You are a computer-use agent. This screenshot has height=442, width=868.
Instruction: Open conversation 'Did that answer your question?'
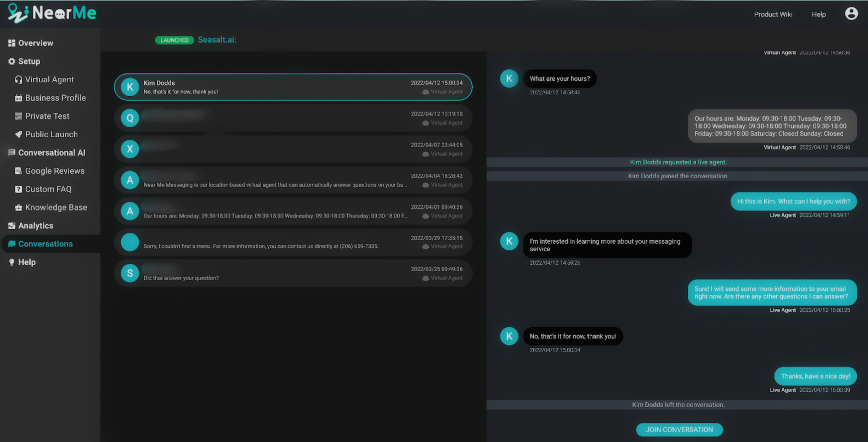coord(293,273)
